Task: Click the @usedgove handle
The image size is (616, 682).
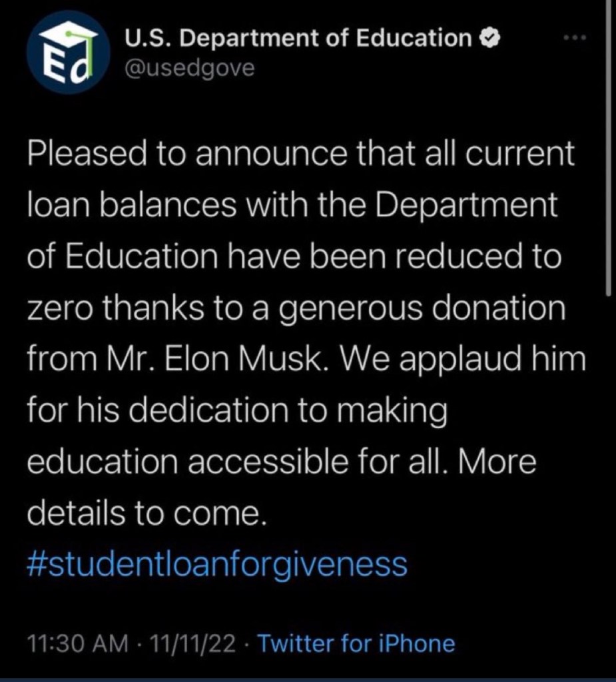Action: [x=190, y=68]
